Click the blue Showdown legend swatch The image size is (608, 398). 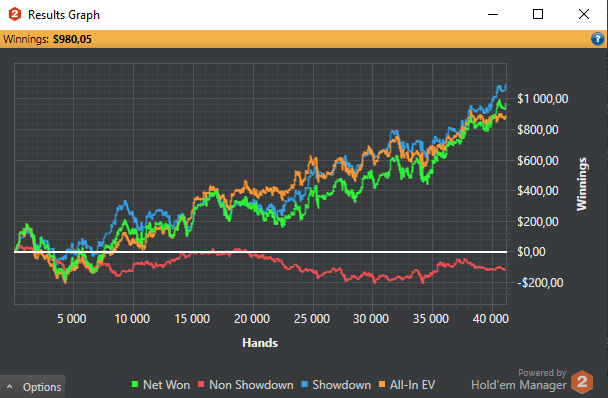point(304,384)
